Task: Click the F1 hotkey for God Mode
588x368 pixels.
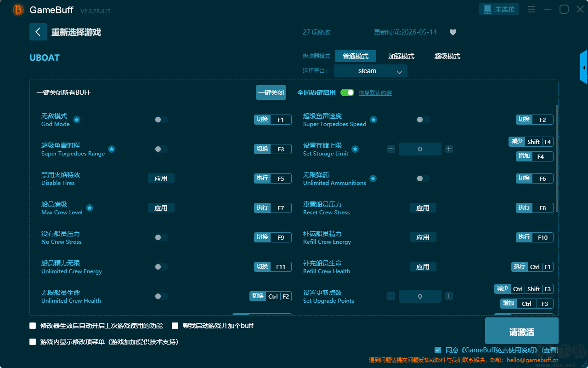Action: point(273,120)
